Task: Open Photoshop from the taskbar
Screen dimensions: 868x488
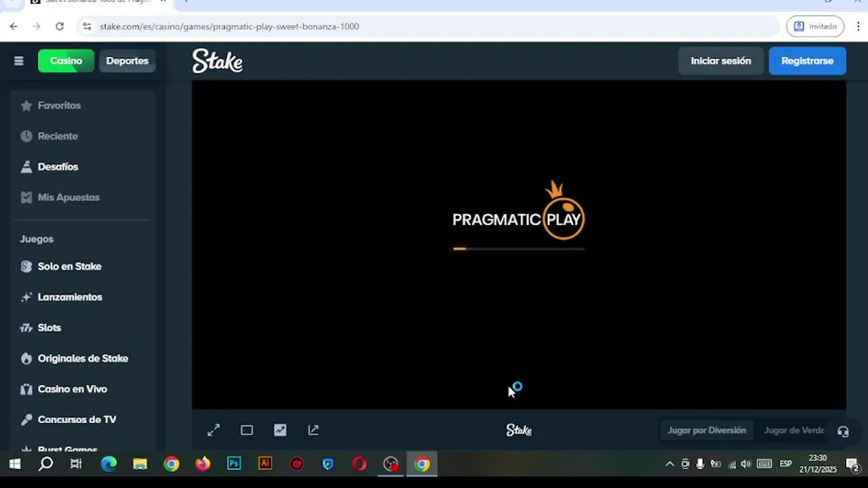Action: tap(234, 464)
